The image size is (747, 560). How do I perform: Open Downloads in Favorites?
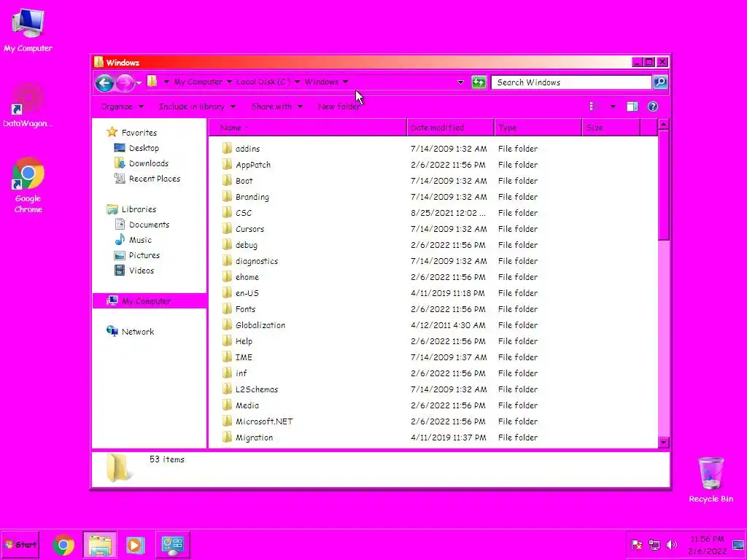coord(149,163)
